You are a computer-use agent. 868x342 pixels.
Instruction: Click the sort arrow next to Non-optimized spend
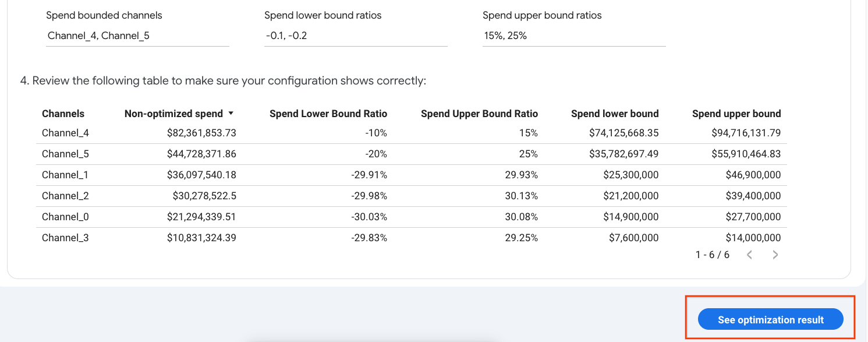pos(231,114)
